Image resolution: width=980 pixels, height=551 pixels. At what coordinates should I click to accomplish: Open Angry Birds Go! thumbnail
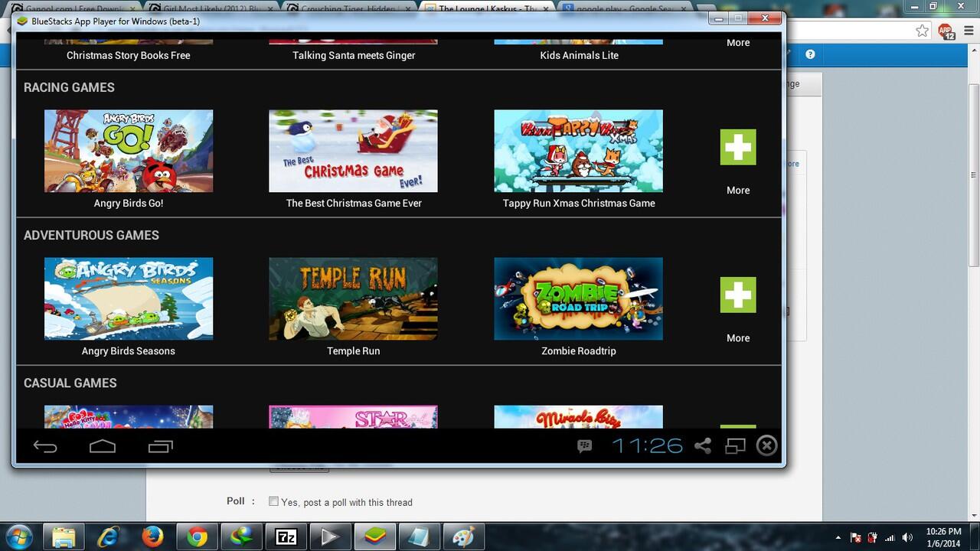tap(129, 151)
